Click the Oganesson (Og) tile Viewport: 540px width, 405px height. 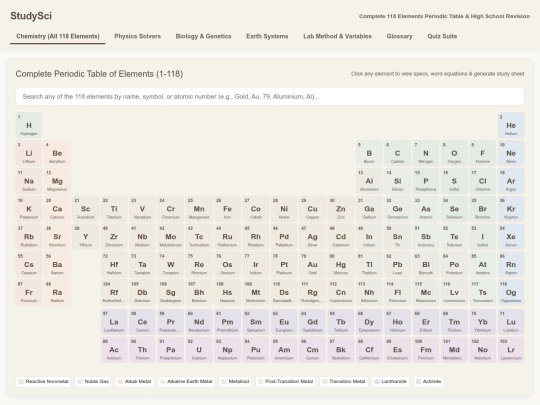(511, 293)
